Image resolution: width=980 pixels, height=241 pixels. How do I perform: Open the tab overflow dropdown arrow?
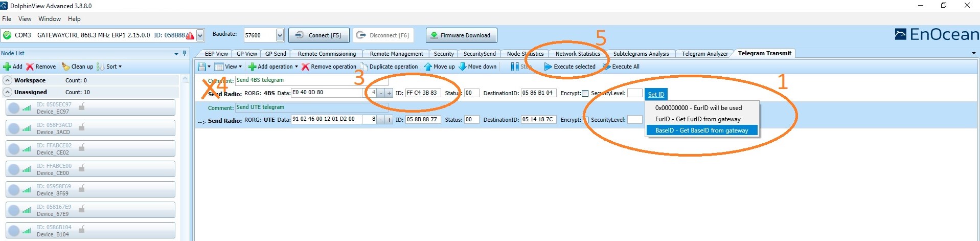(x=973, y=53)
